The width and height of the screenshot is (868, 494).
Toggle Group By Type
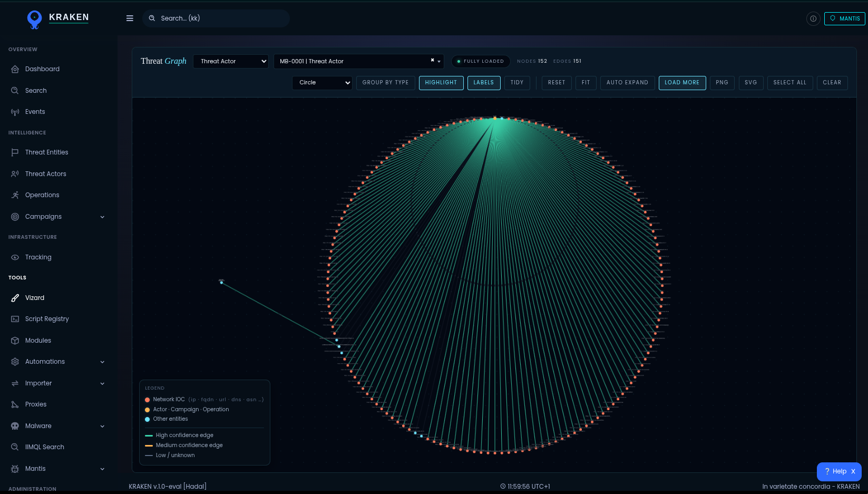tap(385, 83)
